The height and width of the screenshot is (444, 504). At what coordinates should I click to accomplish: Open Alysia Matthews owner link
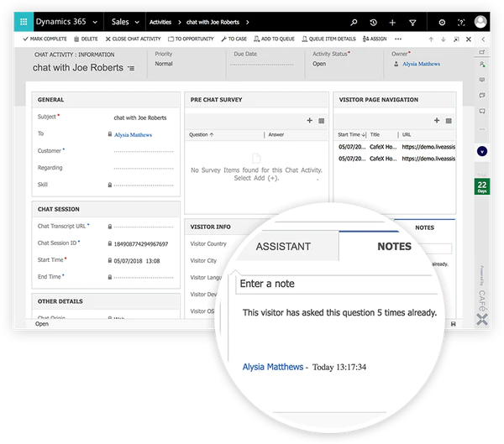pyautogui.click(x=421, y=64)
